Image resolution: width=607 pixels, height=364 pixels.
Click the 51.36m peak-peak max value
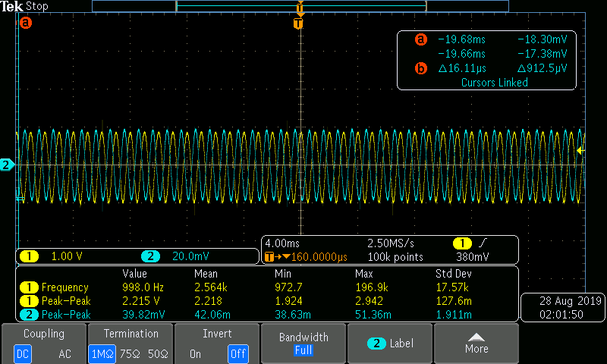373,315
